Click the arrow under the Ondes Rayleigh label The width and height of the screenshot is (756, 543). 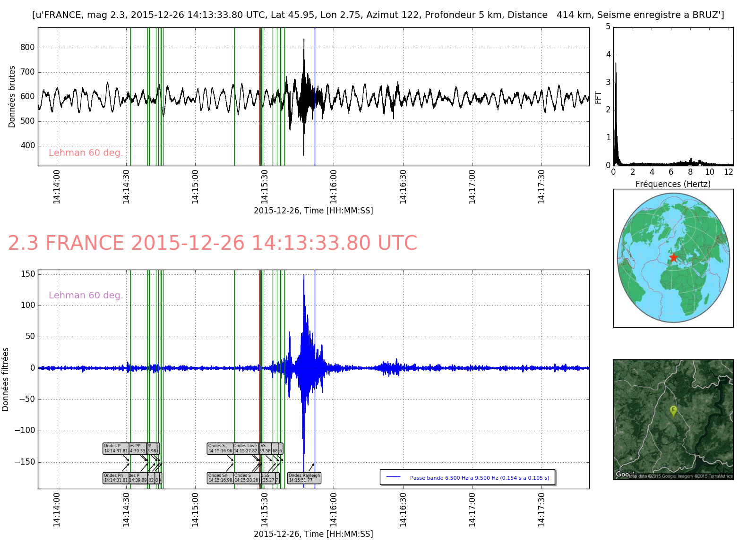[x=311, y=467]
